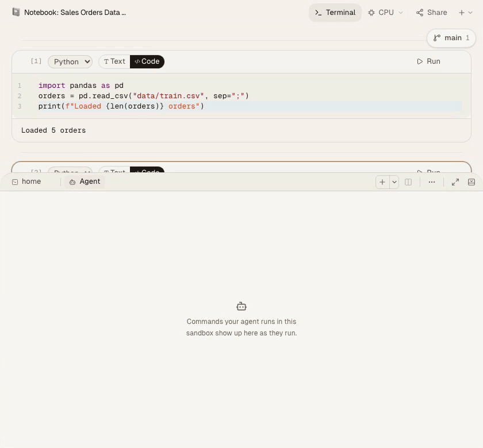Screen dimensions: 483x448
Task: Collapse the terminal panel
Action: [471, 182]
